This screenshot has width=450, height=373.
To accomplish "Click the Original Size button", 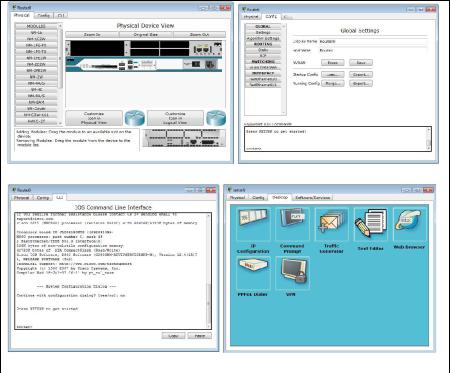I will (146, 35).
